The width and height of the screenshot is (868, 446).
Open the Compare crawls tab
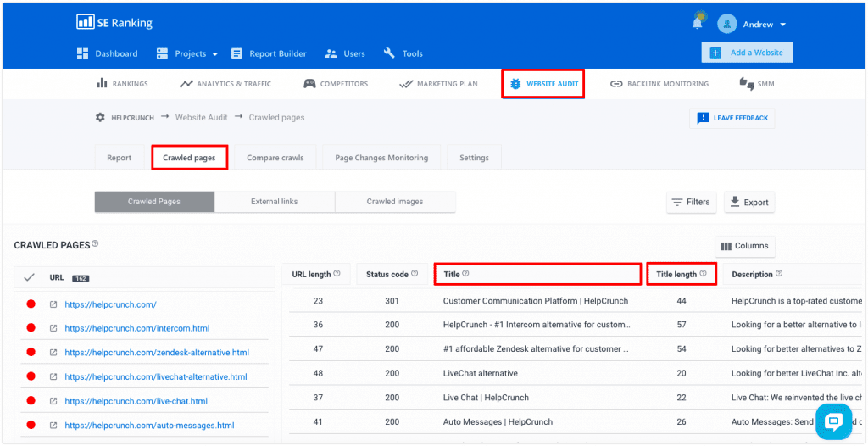(x=275, y=158)
